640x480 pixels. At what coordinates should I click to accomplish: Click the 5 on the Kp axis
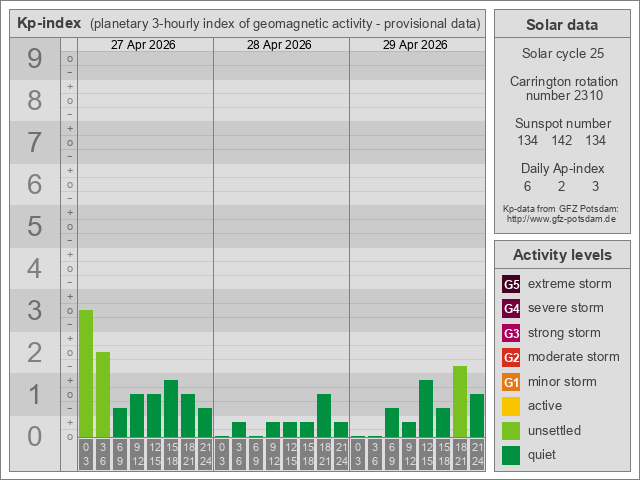point(35,227)
